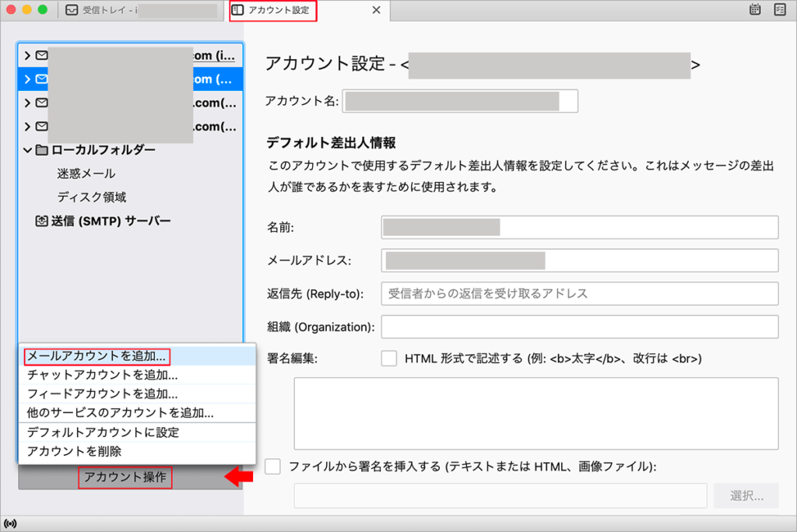
Task: Click the inbox tray icon in first tab
Action: pyautogui.click(x=72, y=11)
